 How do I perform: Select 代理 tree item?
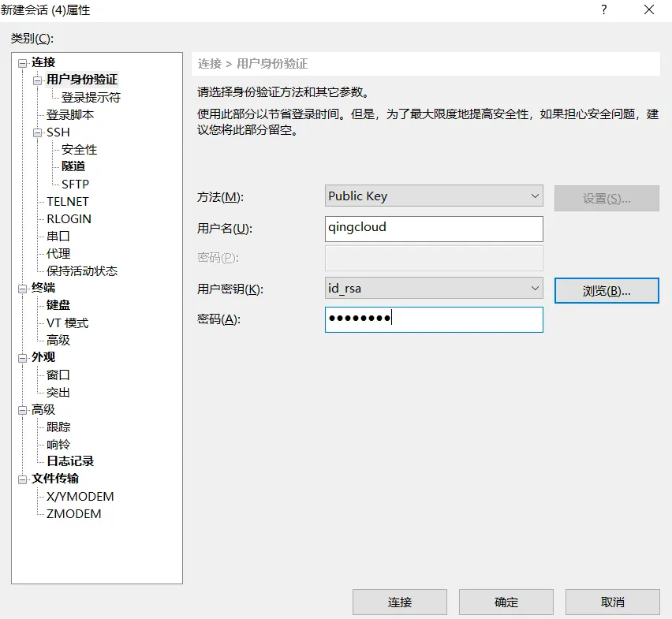(58, 254)
